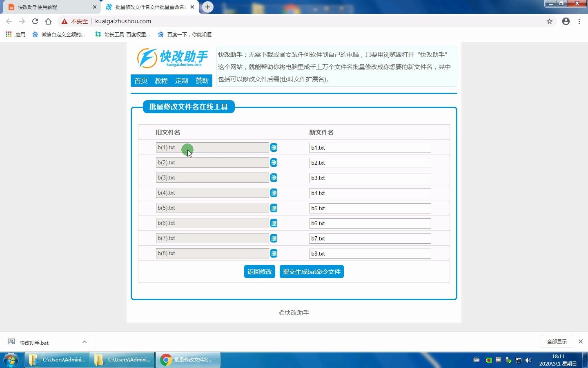Open the browser home page icon
The width and height of the screenshot is (588, 368).
48,21
